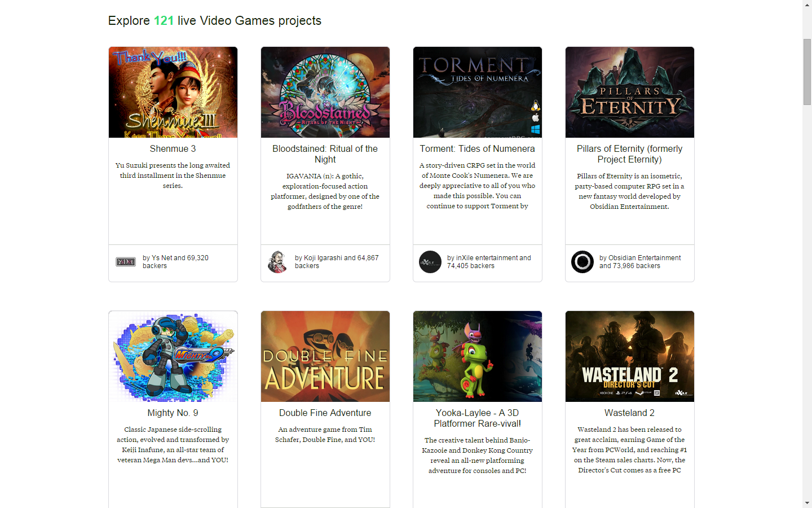Select 'by Koji Igarashi and 64,867 backers' text

click(x=337, y=262)
